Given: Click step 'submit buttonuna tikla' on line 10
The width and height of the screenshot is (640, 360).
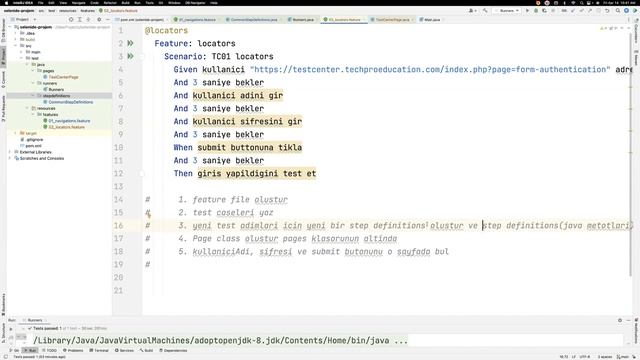Looking at the screenshot, I should click(x=249, y=147).
